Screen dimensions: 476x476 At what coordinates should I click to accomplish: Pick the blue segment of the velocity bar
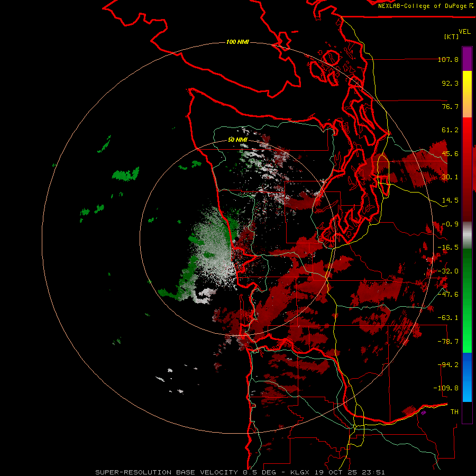[x=467, y=377]
